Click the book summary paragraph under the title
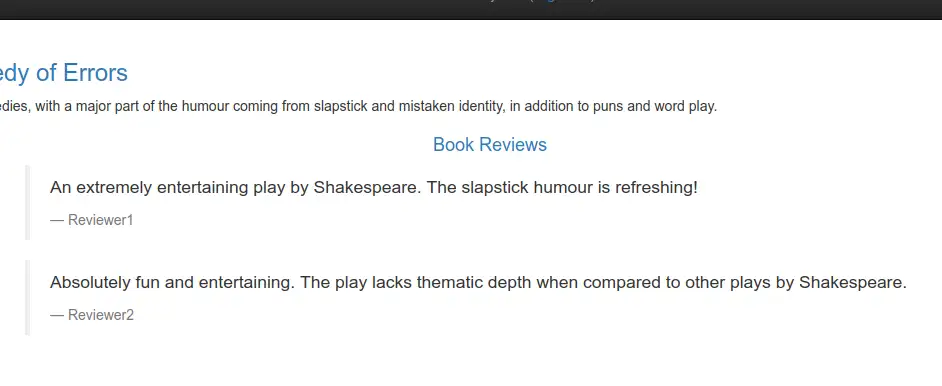Screen dimensions: 942x386 point(359,107)
